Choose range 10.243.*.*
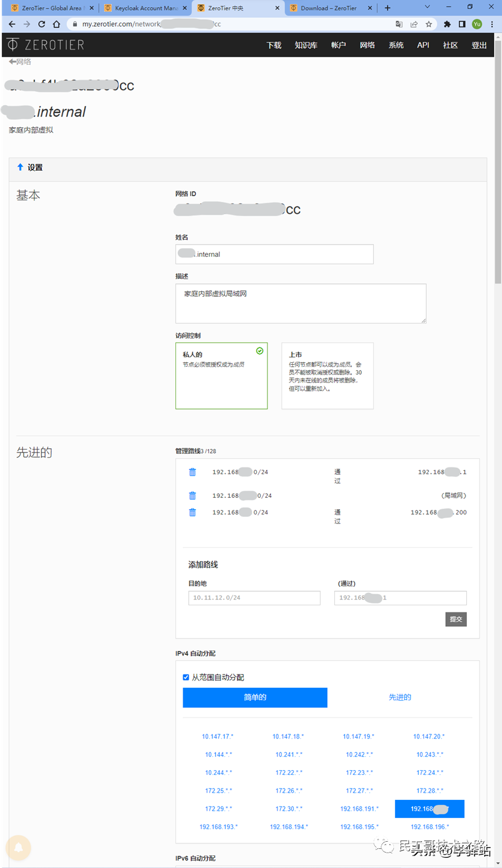The width and height of the screenshot is (502, 868). [430, 755]
